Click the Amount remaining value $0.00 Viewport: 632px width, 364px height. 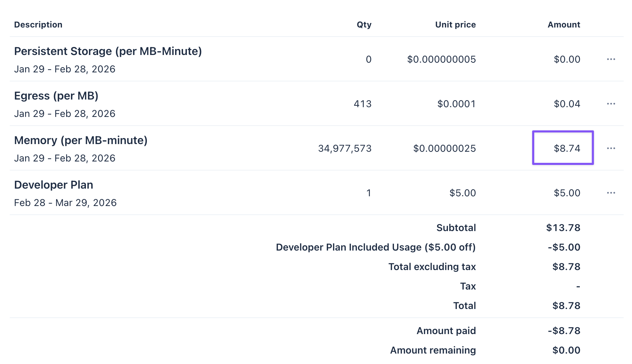click(566, 350)
